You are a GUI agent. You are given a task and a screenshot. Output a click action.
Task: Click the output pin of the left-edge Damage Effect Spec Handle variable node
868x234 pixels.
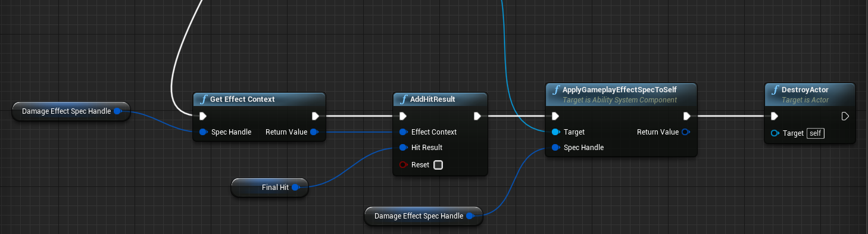117,111
